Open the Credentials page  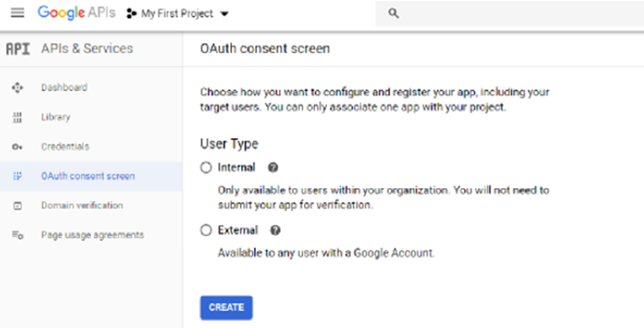65,147
